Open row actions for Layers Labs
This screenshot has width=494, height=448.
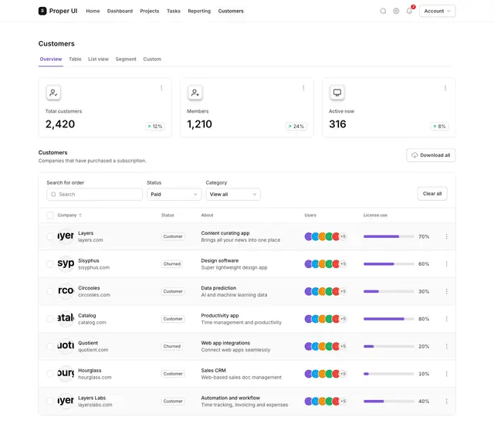coord(446,401)
